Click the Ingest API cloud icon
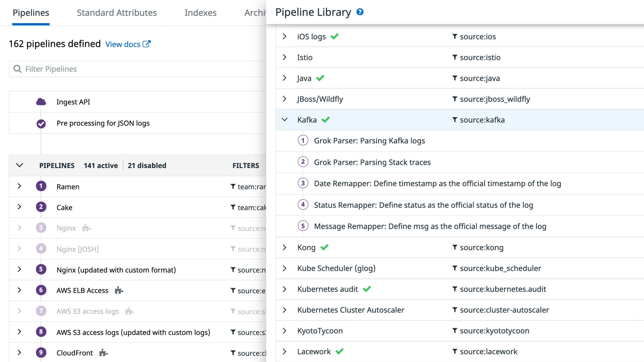 [x=41, y=102]
